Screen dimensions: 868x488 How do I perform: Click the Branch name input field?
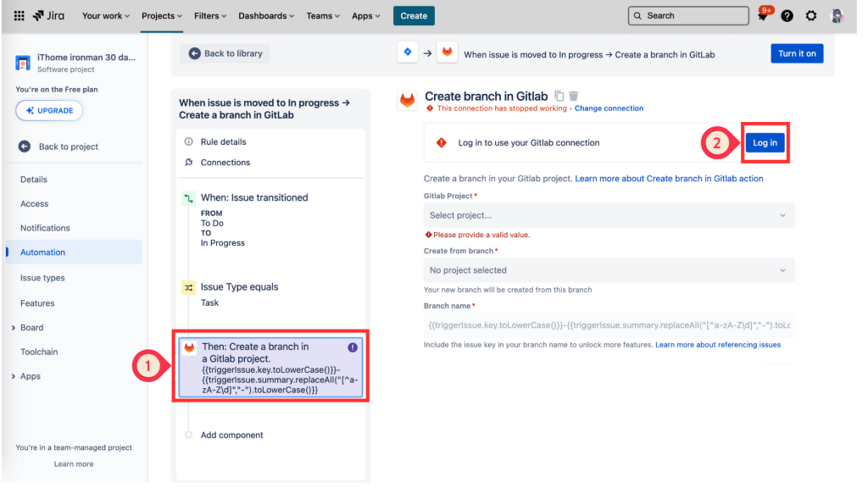point(609,325)
